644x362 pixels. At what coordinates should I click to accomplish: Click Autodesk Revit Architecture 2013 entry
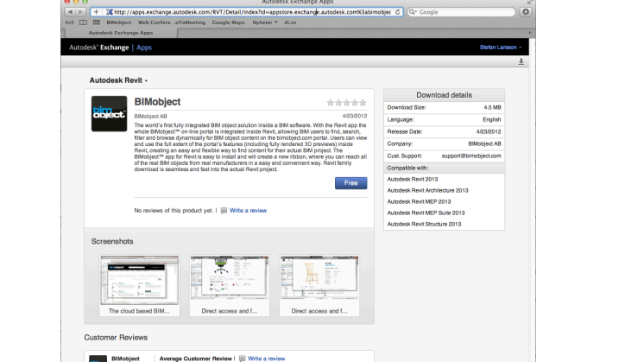[x=427, y=191]
